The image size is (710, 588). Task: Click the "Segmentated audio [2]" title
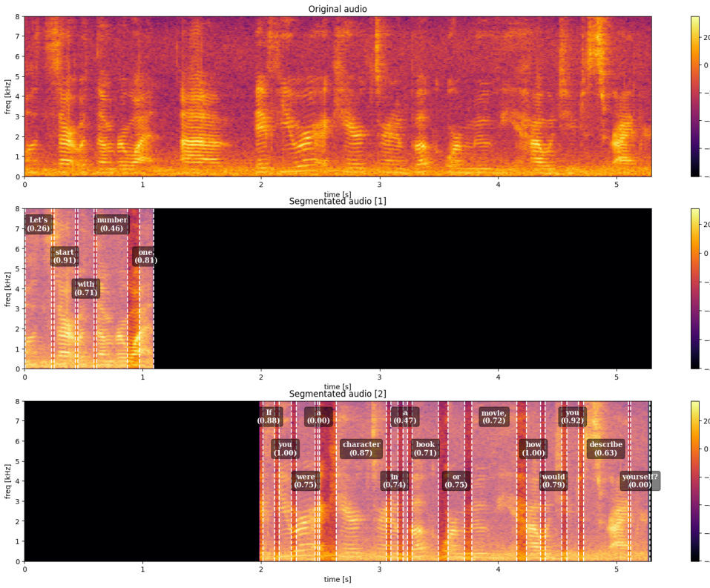point(338,394)
